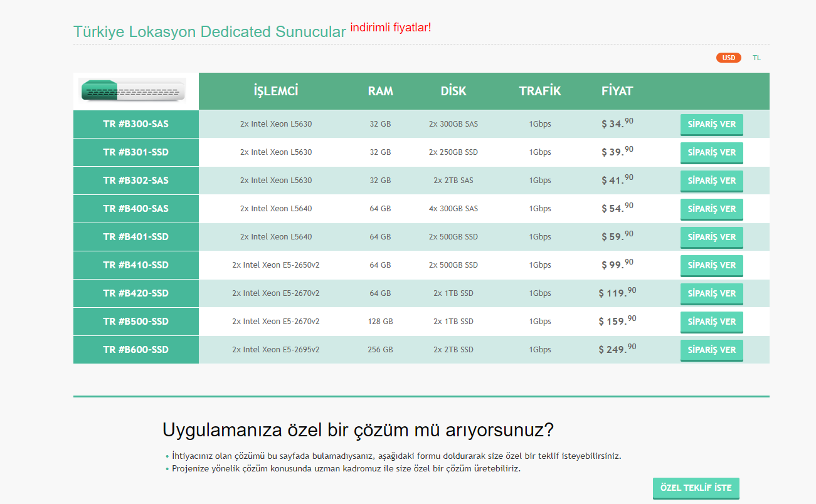This screenshot has height=504, width=816.
Task: Click the Uygulamanıza özel bir çözüm heading
Action: pos(358,431)
